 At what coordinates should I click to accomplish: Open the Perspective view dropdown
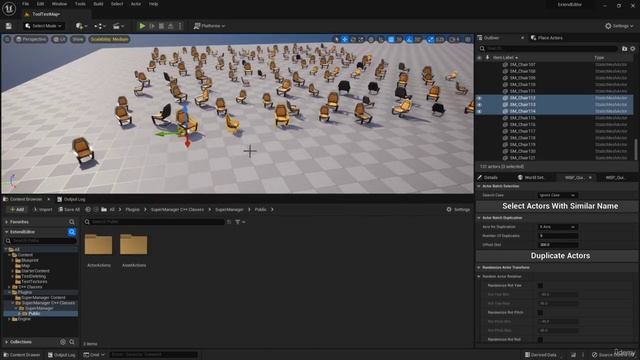[31, 39]
